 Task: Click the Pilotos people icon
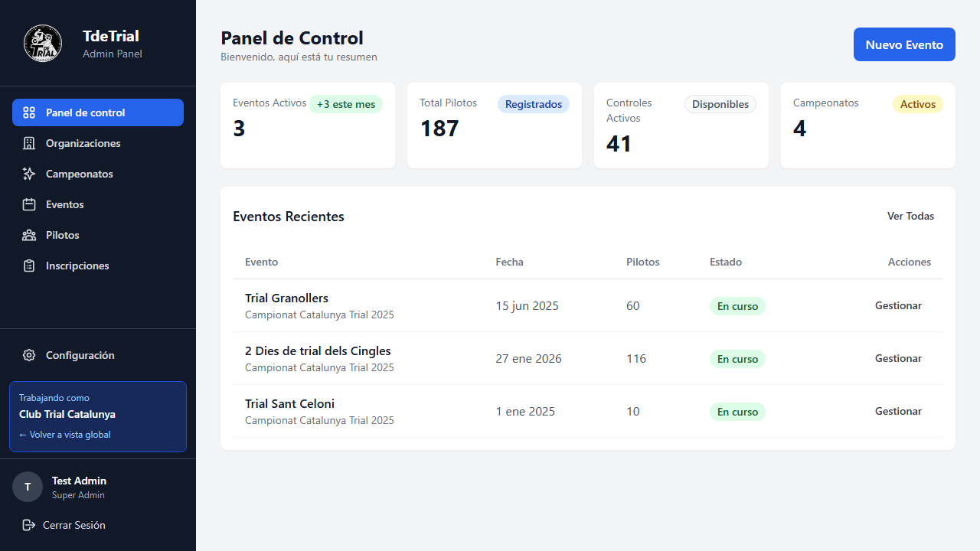29,235
